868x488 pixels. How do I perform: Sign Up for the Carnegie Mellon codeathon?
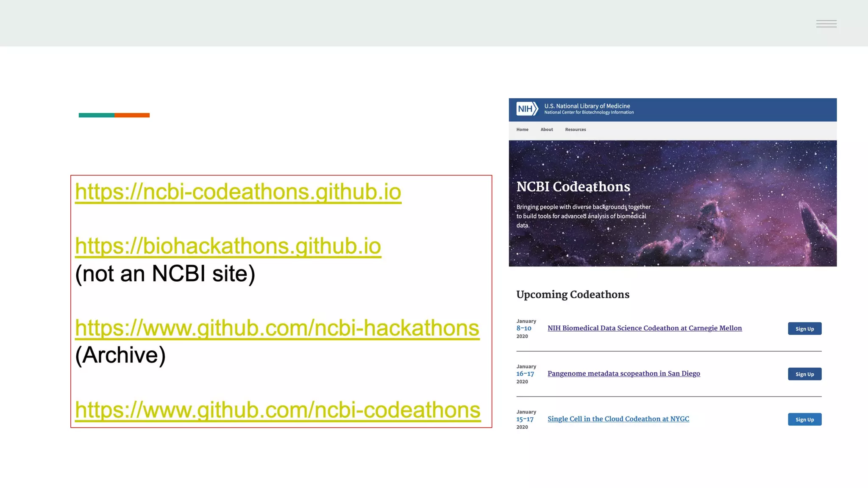click(x=805, y=329)
